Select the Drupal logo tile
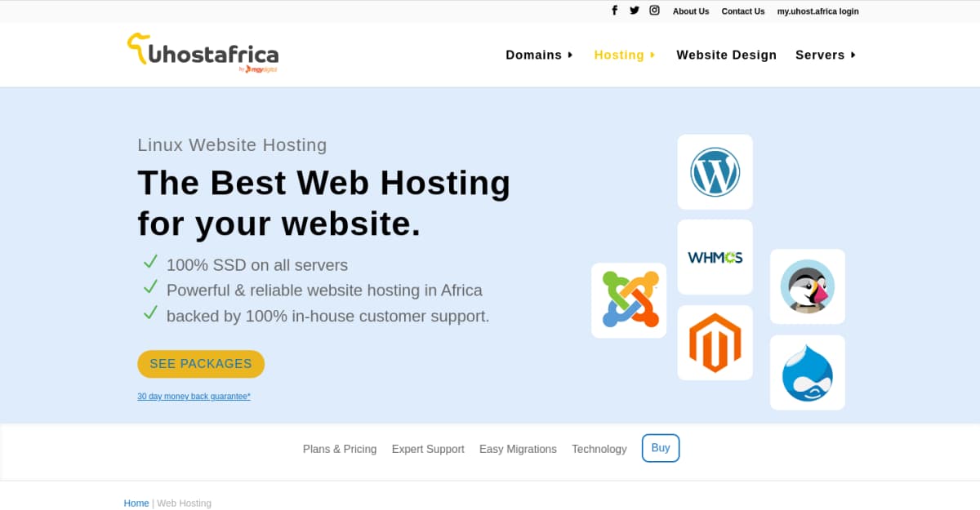 [808, 372]
